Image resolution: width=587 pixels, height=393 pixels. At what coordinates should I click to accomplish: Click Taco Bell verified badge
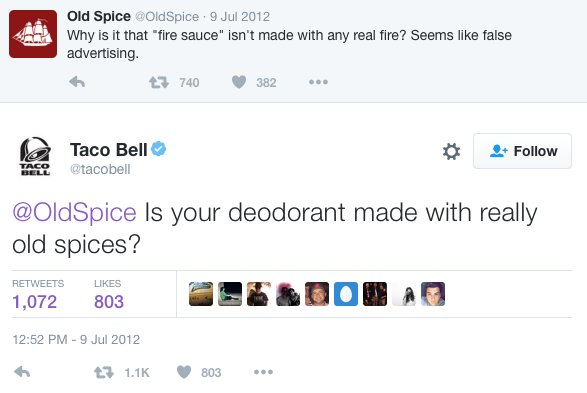click(158, 149)
